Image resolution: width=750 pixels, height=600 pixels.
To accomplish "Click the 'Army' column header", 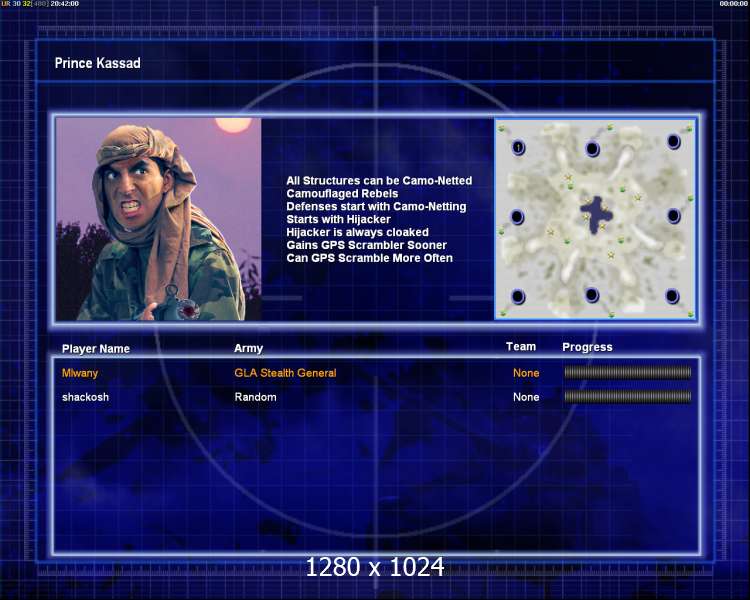I will [x=248, y=348].
